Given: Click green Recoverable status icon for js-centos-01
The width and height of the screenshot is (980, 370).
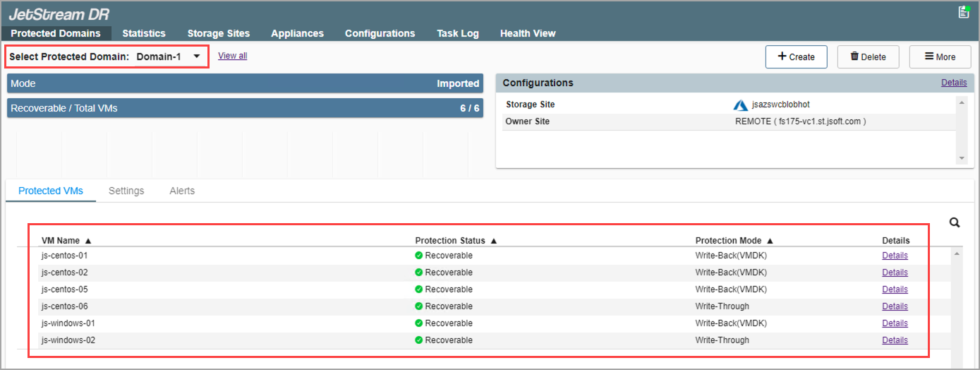Looking at the screenshot, I should click(418, 256).
